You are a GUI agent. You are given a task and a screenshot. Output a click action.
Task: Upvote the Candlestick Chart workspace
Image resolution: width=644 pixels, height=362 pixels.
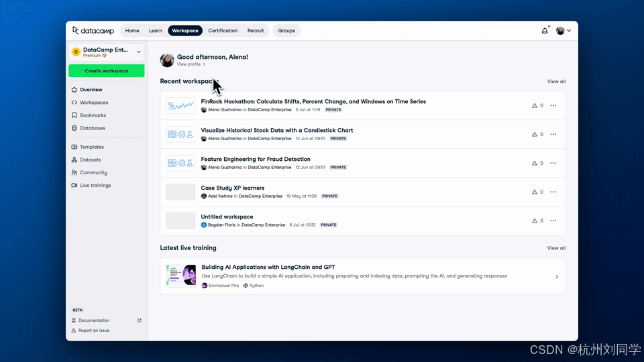(537, 135)
